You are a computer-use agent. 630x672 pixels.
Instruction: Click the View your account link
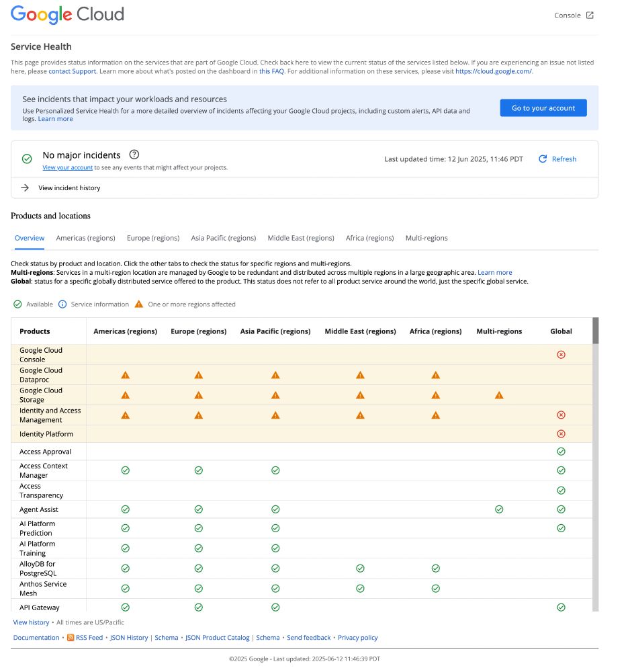(68, 167)
